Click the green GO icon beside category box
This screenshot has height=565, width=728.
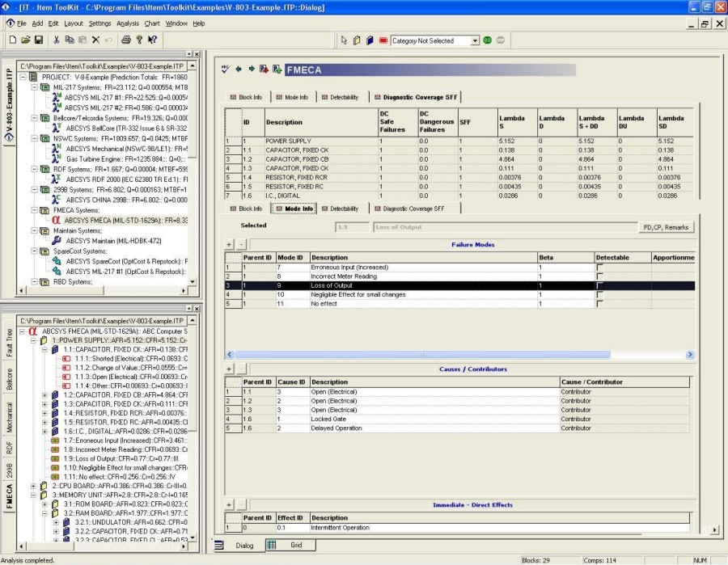(487, 40)
